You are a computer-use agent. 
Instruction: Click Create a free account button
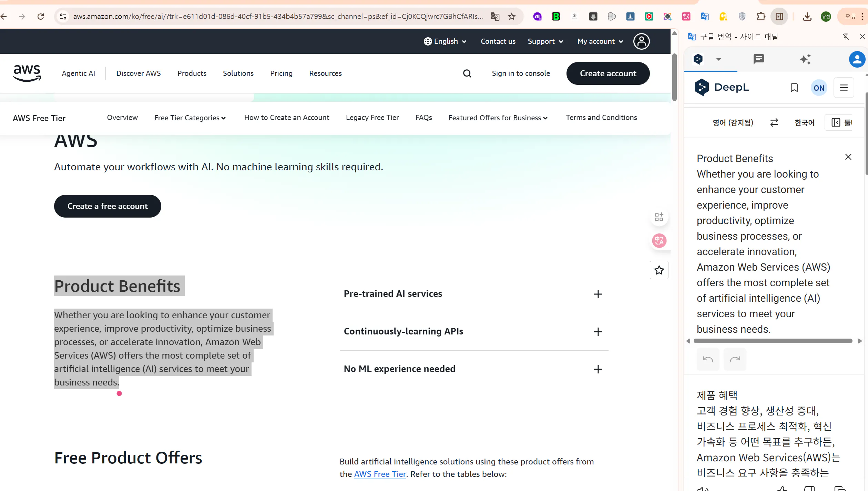click(108, 206)
